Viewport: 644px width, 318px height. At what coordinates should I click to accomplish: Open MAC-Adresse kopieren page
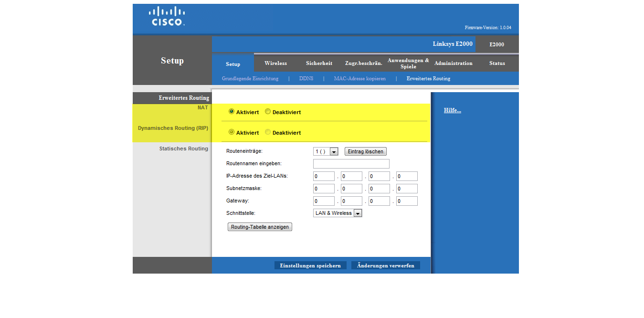click(359, 78)
